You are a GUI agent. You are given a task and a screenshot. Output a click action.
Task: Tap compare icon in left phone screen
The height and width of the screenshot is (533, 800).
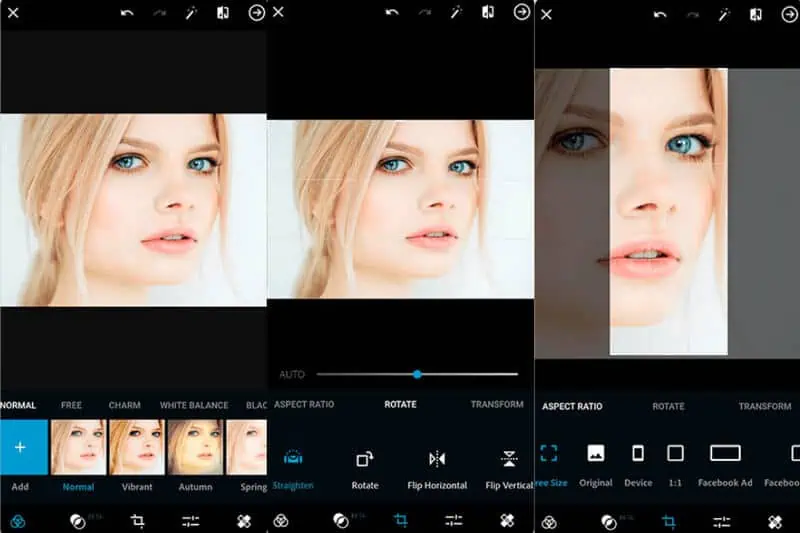pos(223,13)
